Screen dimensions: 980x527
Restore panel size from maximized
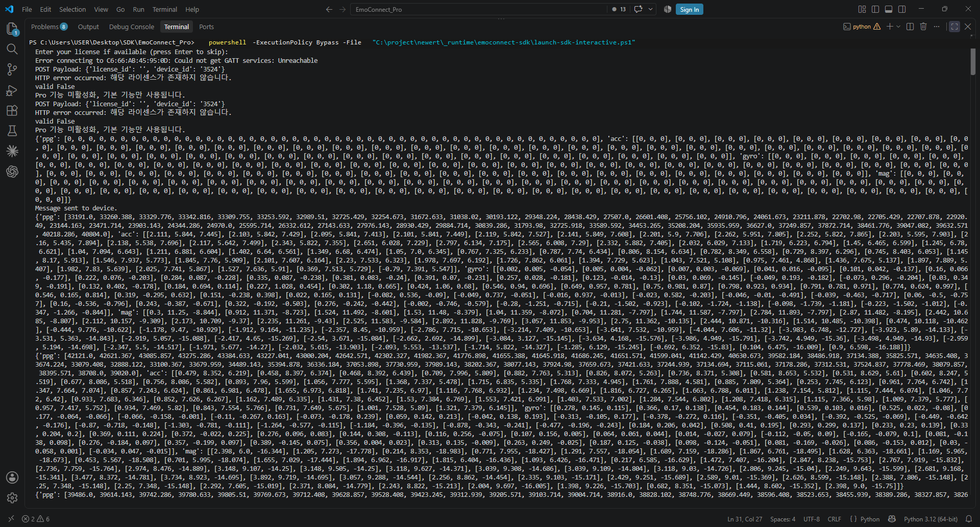(954, 27)
